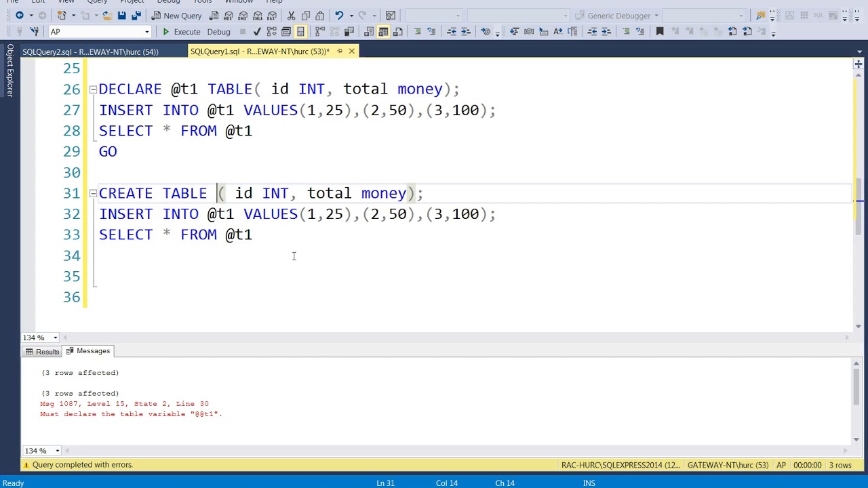The image size is (868, 488).
Task: Click the Debug button
Action: pyautogui.click(x=218, y=31)
